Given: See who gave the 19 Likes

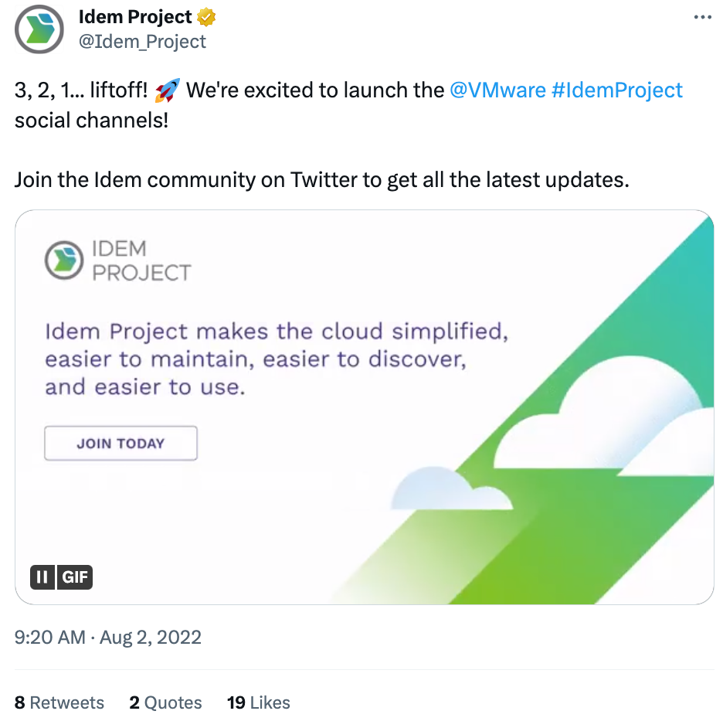Looking at the screenshot, I should point(259,702).
